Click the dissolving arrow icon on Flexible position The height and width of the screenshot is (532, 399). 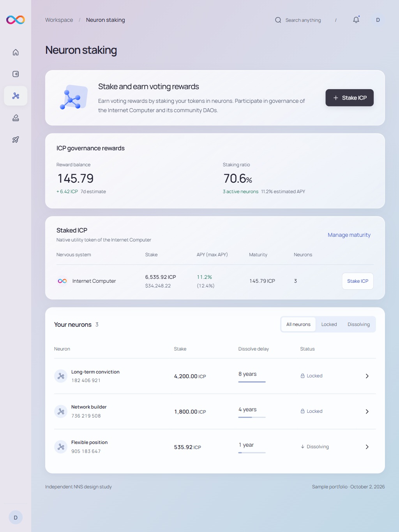pyautogui.click(x=302, y=447)
